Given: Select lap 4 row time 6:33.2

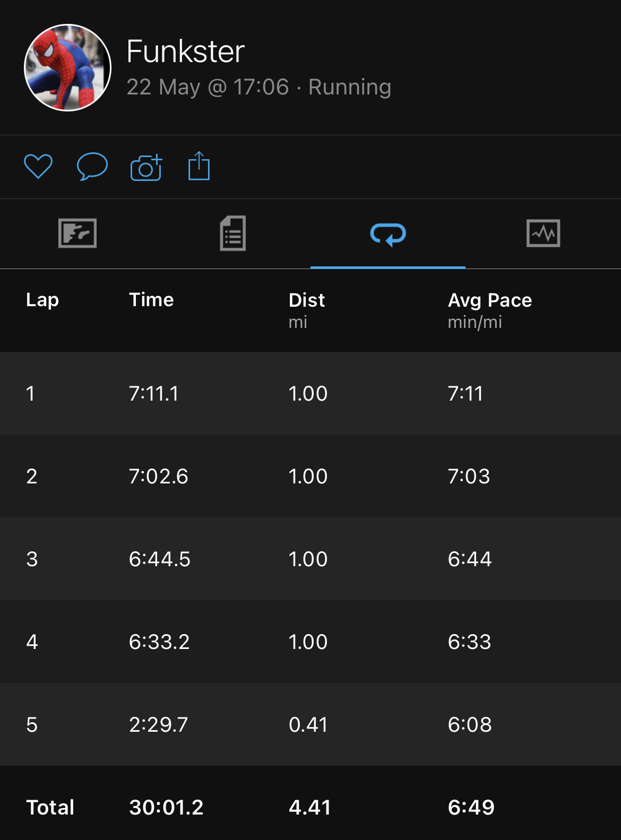Looking at the screenshot, I should (x=159, y=642).
